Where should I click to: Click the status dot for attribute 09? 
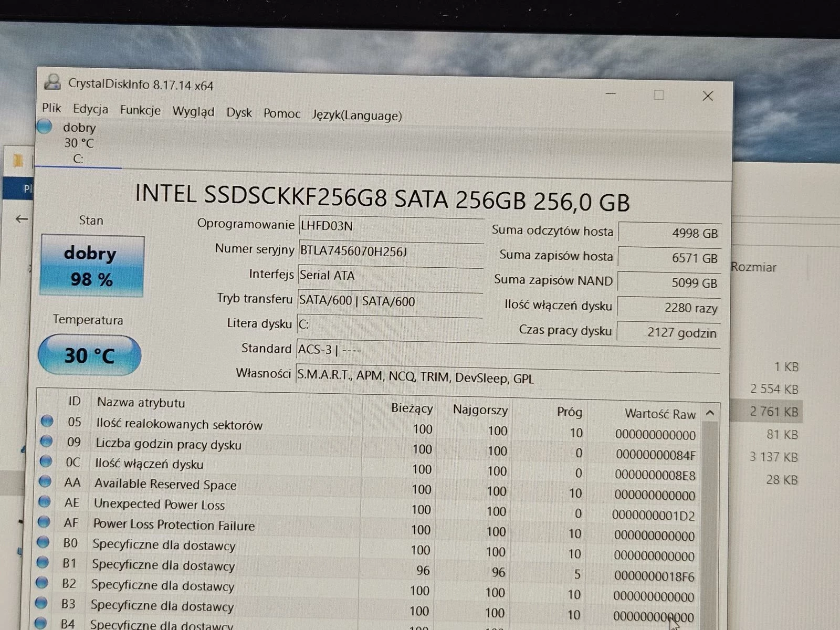coord(47,440)
